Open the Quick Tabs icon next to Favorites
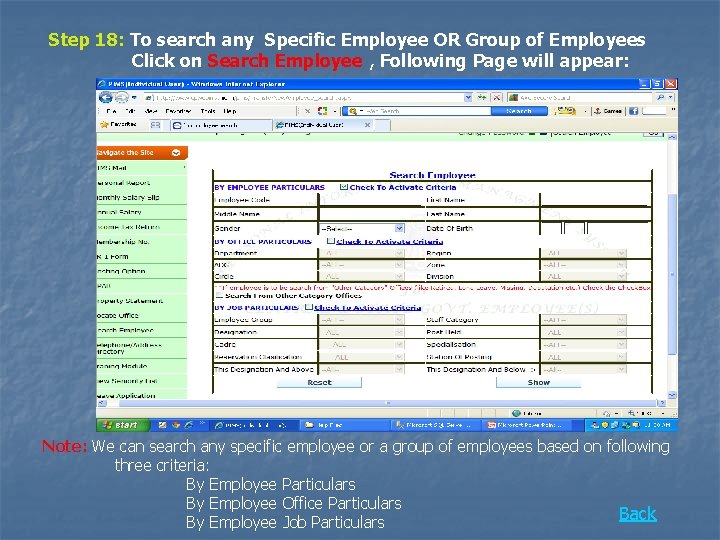This screenshot has width=720, height=540. coord(155,125)
